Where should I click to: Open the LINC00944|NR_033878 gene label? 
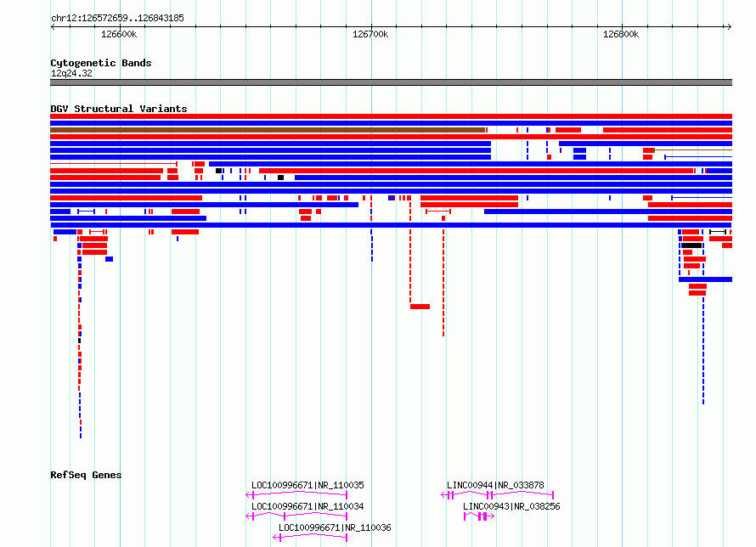tap(495, 485)
